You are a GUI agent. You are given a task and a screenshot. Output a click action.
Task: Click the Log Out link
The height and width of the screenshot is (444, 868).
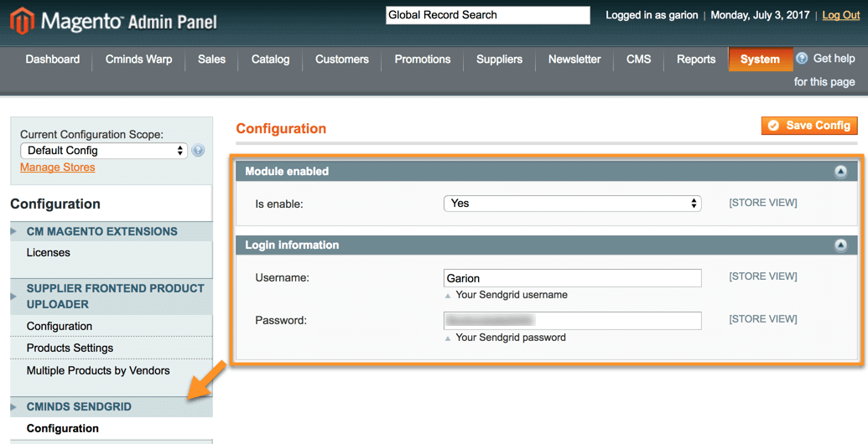coord(840,15)
